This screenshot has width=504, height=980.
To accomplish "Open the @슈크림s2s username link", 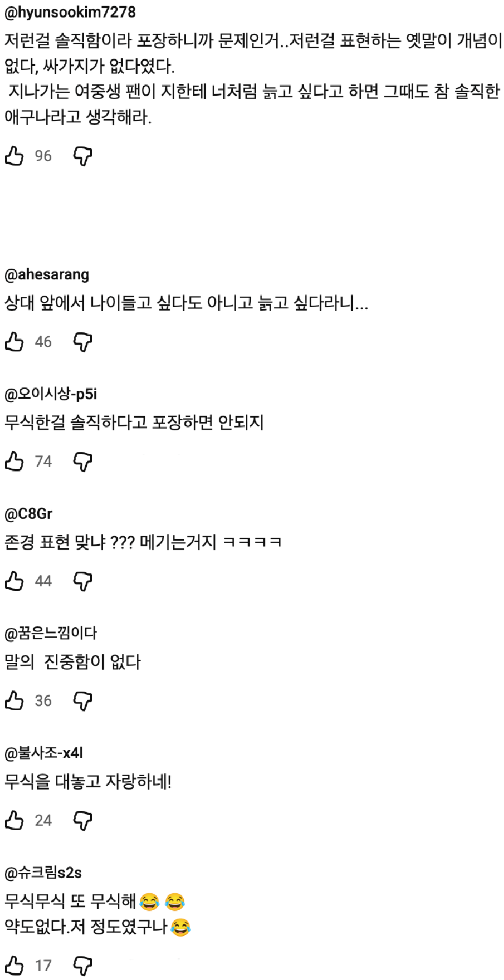I will point(43,873).
